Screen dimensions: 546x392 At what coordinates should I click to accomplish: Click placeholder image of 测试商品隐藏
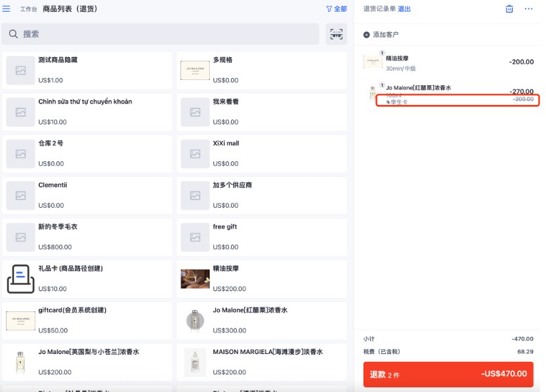[20, 70]
